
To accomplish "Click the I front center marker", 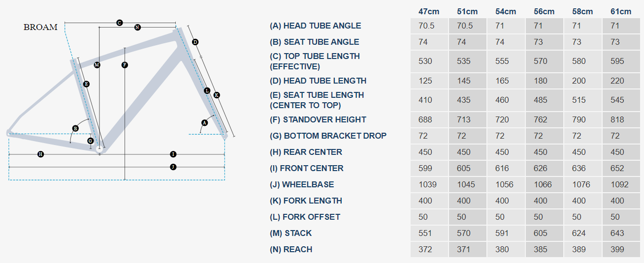I will click(173, 154).
